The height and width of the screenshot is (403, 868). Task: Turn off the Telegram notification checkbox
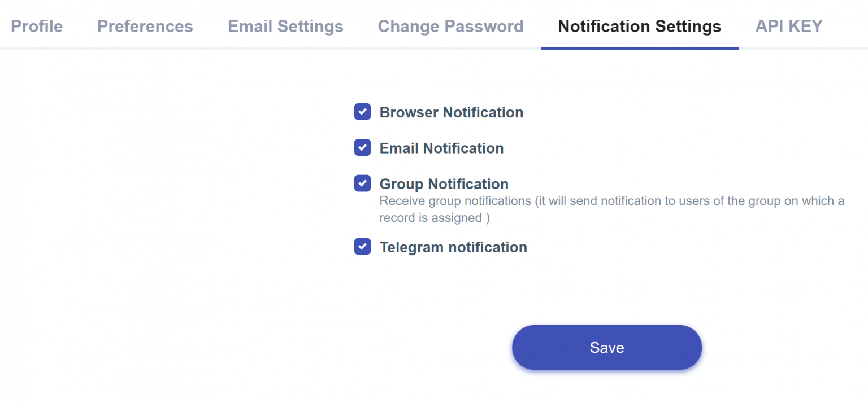(x=362, y=246)
